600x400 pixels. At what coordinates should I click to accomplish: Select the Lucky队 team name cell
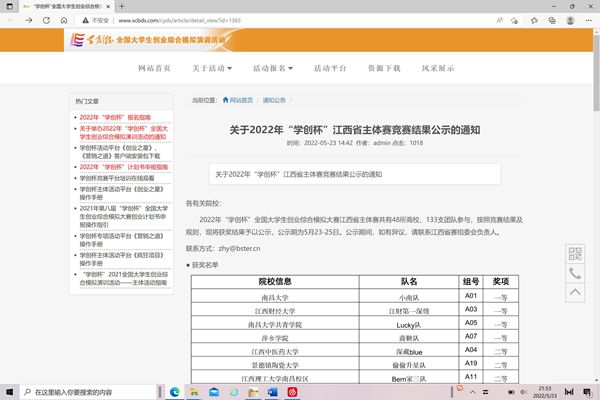tap(409, 325)
